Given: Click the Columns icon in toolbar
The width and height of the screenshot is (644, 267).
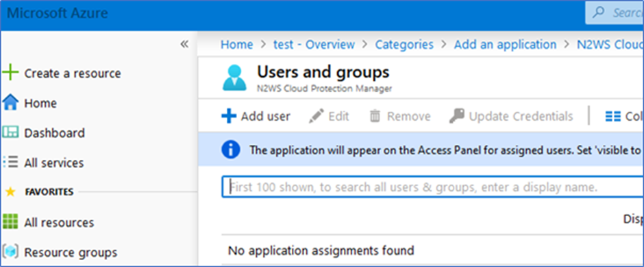Looking at the screenshot, I should [x=612, y=117].
